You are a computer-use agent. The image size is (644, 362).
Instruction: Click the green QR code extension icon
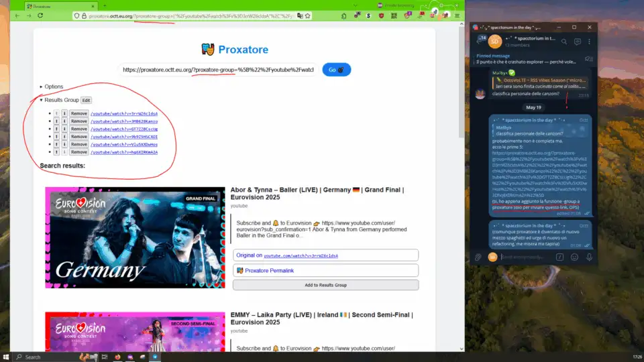point(394,16)
